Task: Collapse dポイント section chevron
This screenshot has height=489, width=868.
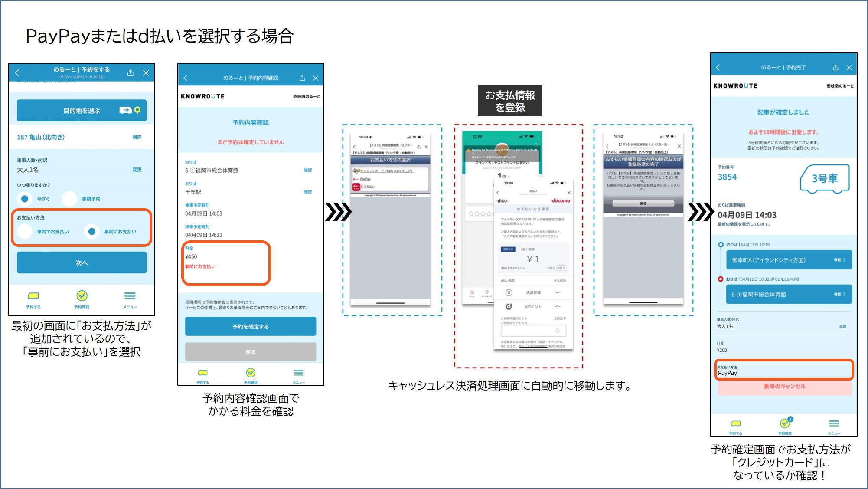Action: 558,306
